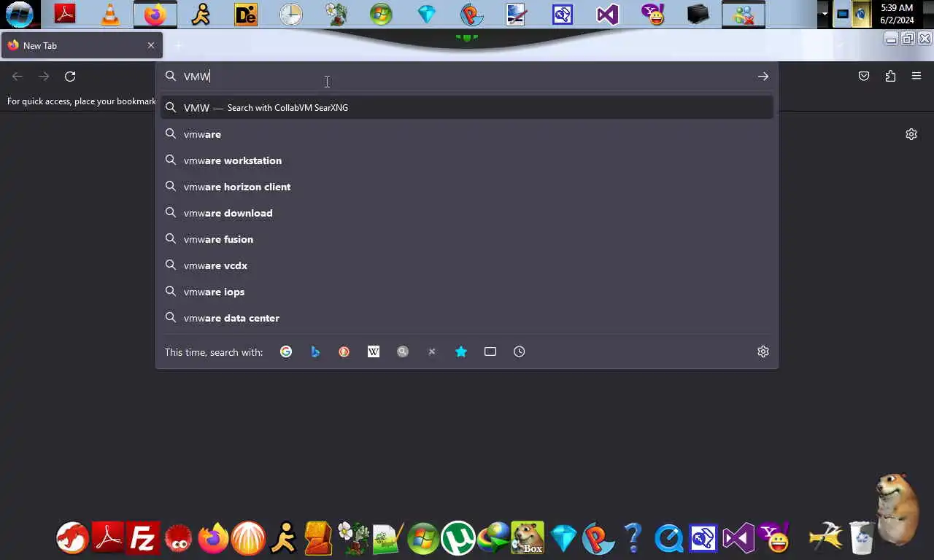Search with DuckDuckGo this time
934x560 pixels.
tap(344, 351)
